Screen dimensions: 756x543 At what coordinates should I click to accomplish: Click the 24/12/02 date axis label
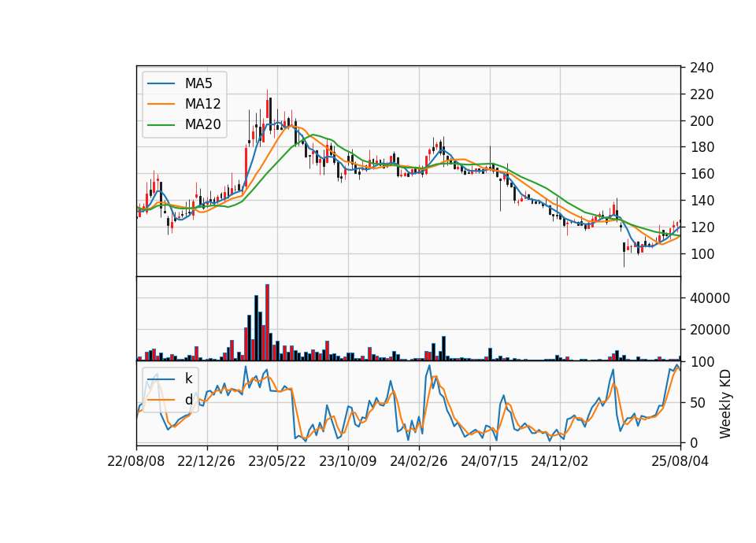pyautogui.click(x=560, y=461)
